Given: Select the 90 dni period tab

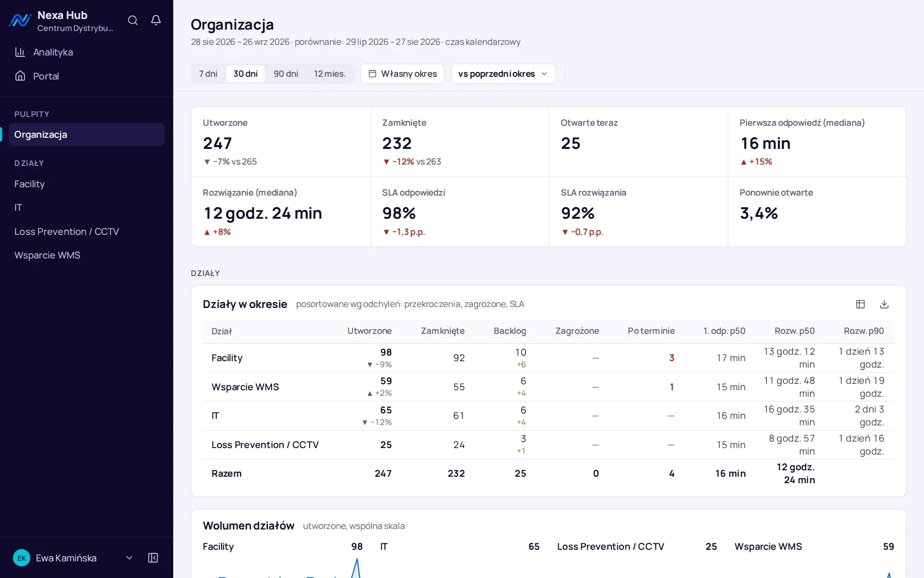Looking at the screenshot, I should [x=286, y=74].
